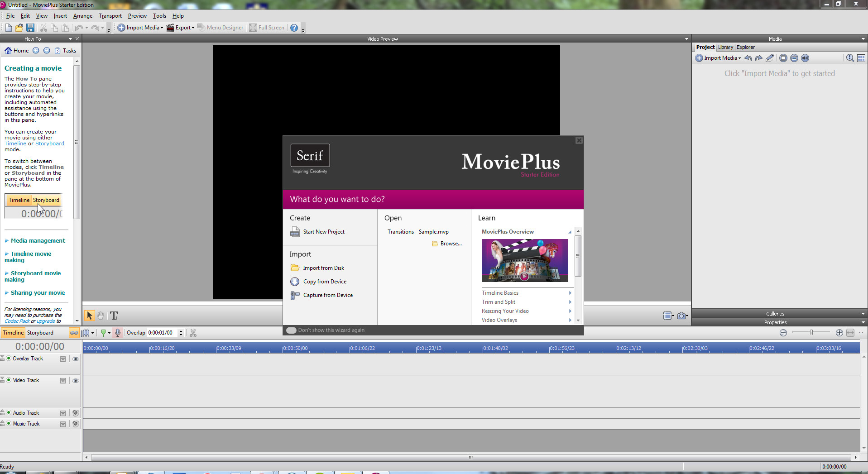Click the Capture from Device icon
The height and width of the screenshot is (474, 868).
click(x=295, y=295)
